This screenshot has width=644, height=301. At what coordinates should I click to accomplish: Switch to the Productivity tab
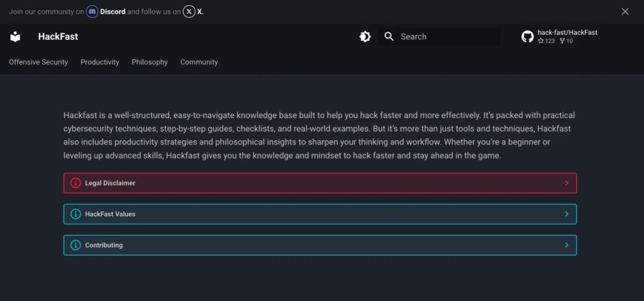(x=100, y=62)
